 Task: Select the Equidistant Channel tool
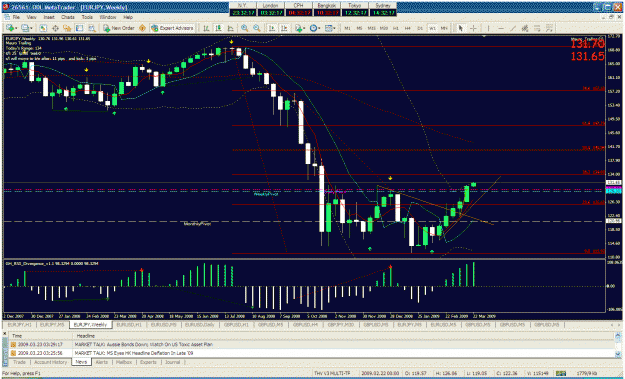(x=525, y=28)
